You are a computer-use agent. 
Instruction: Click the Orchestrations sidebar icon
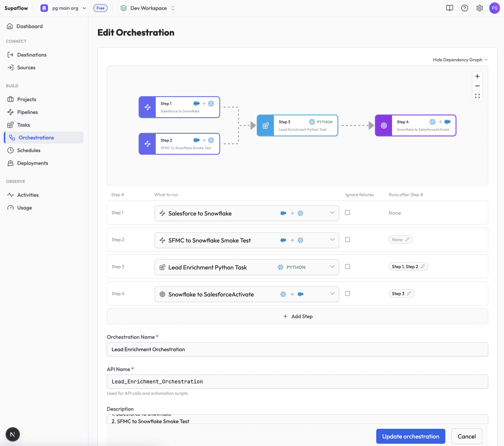pos(12,137)
